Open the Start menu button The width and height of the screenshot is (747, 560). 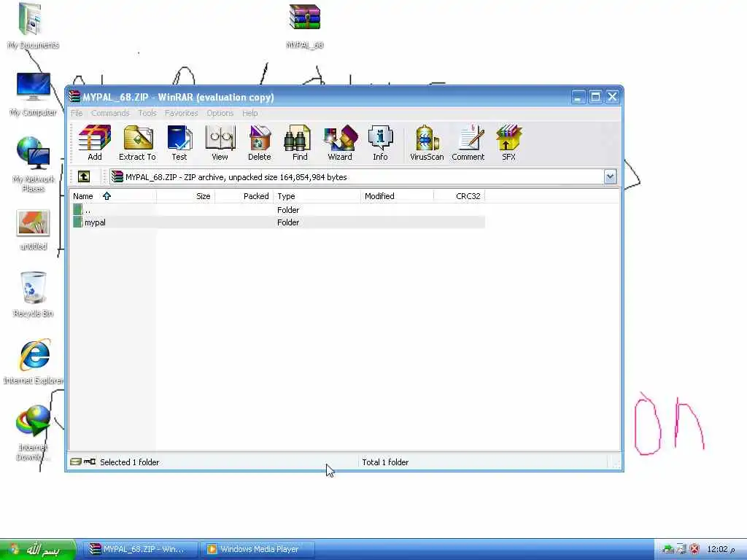[x=37, y=550]
